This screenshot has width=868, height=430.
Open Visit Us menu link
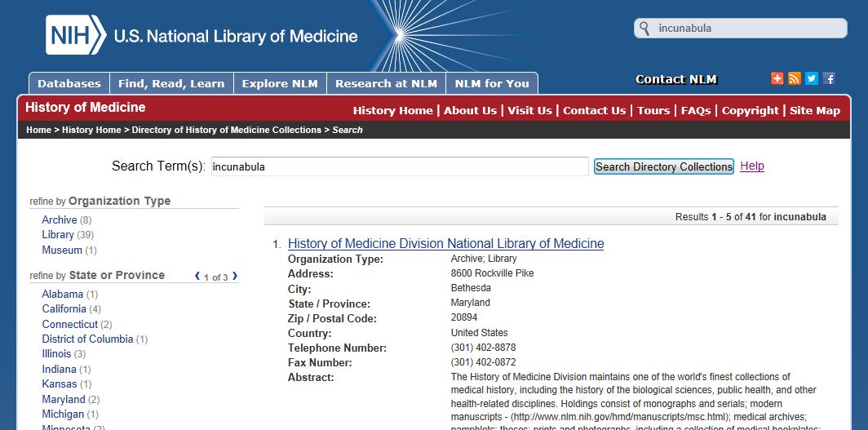pos(529,111)
